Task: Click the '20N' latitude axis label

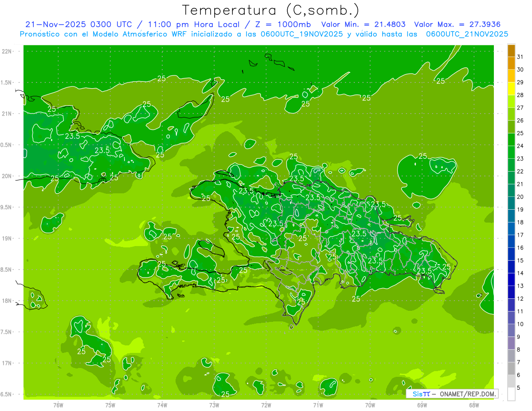Action: coord(7,176)
